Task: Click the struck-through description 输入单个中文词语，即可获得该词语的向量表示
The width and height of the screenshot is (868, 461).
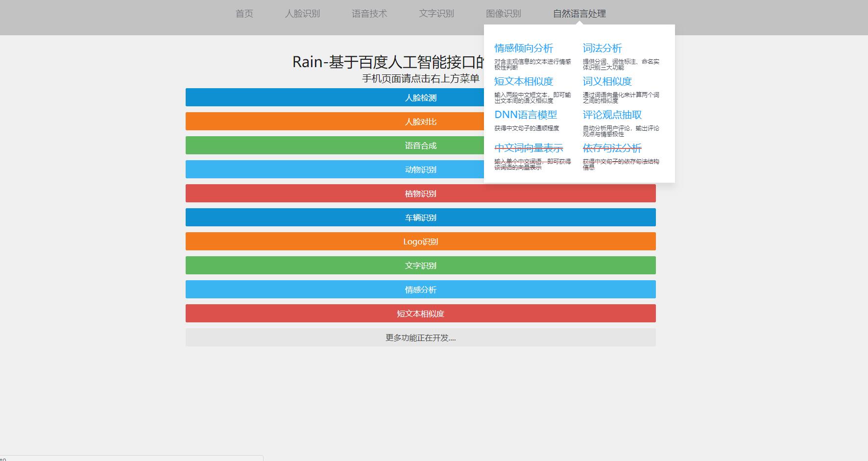Action: 532,165
